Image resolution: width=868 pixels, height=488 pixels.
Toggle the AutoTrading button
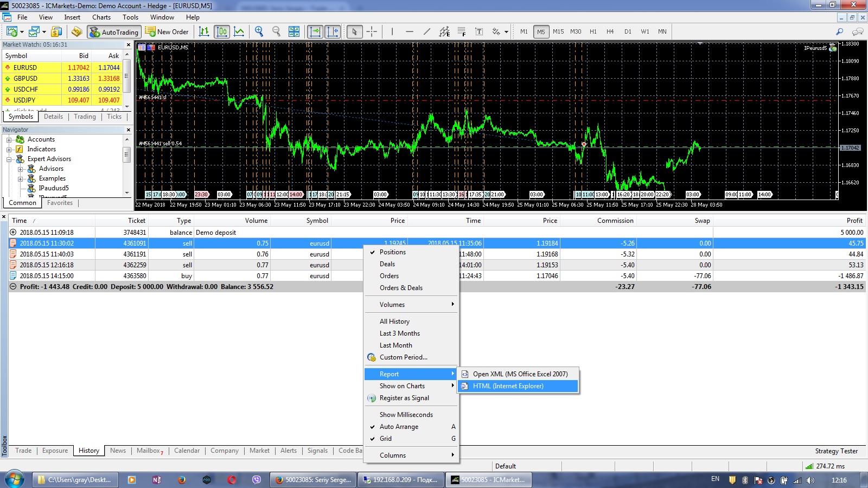pos(114,32)
